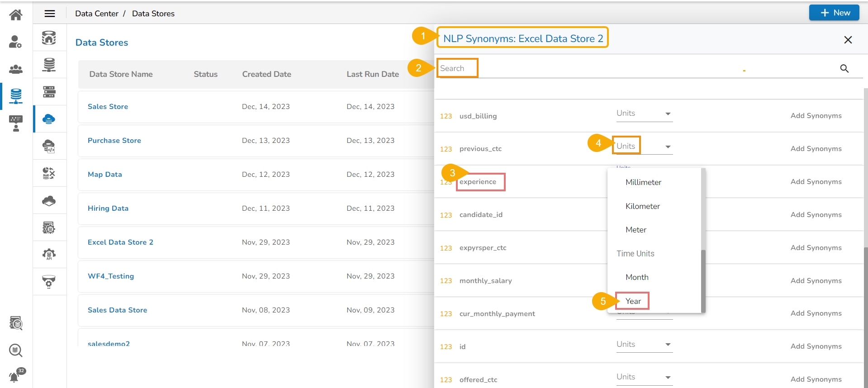The width and height of the screenshot is (868, 388).
Task: Click the home icon in left sidebar
Action: pyautogui.click(x=16, y=15)
